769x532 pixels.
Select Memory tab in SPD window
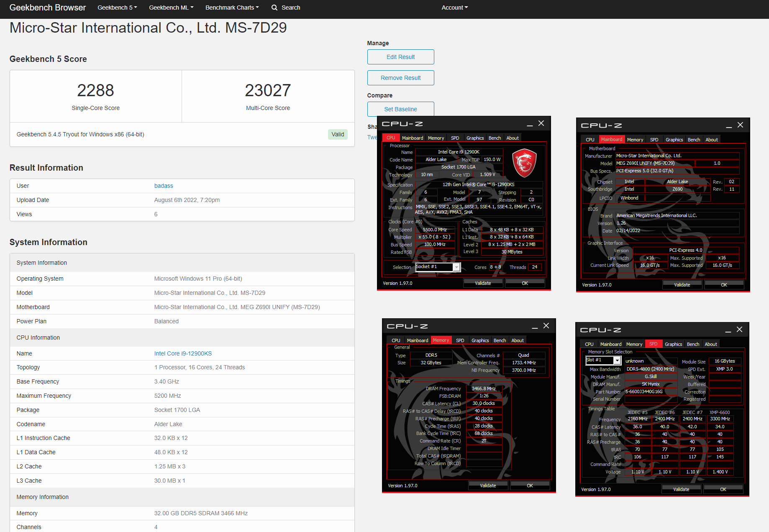click(x=634, y=344)
